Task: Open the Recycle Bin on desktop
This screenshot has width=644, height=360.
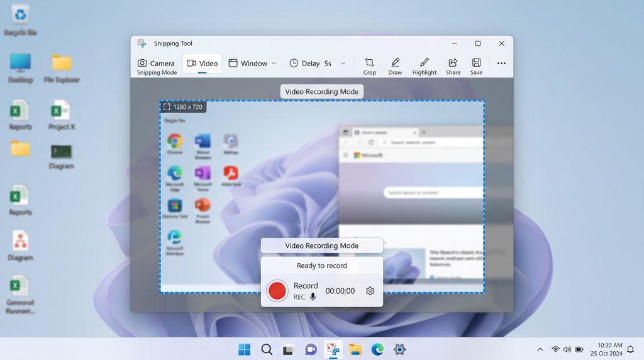Action: click(20, 20)
